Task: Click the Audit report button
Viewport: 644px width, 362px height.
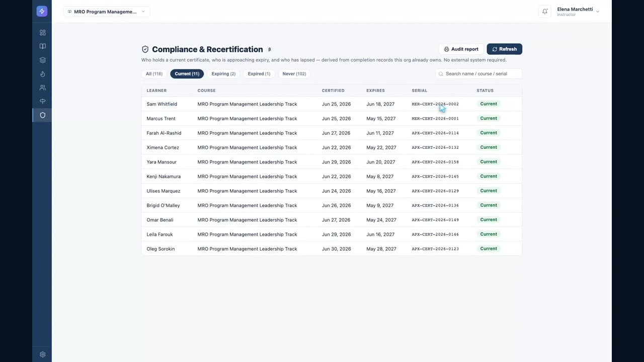Action: point(461,49)
